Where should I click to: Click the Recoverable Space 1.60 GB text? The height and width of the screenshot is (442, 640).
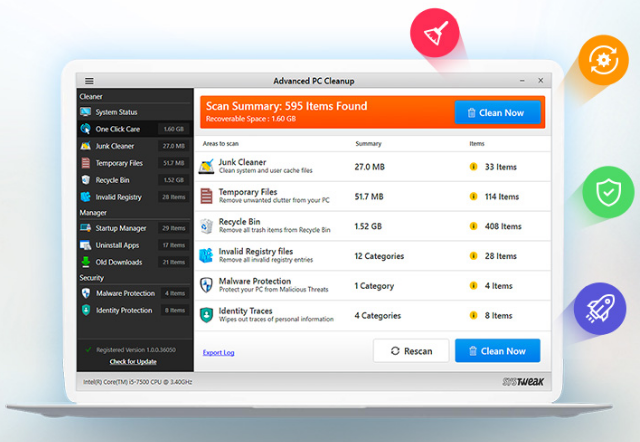click(x=251, y=119)
